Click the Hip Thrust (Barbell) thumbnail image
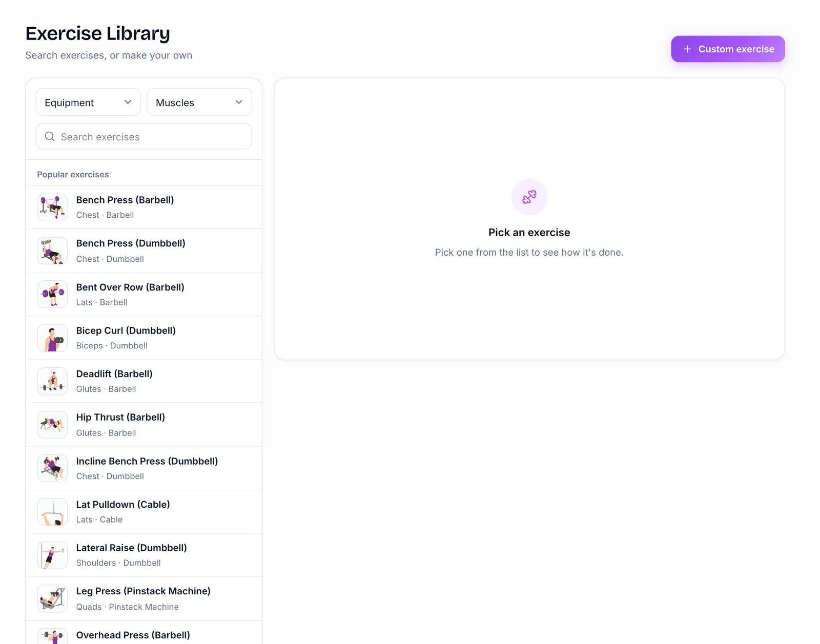The image size is (820, 644). [52, 425]
